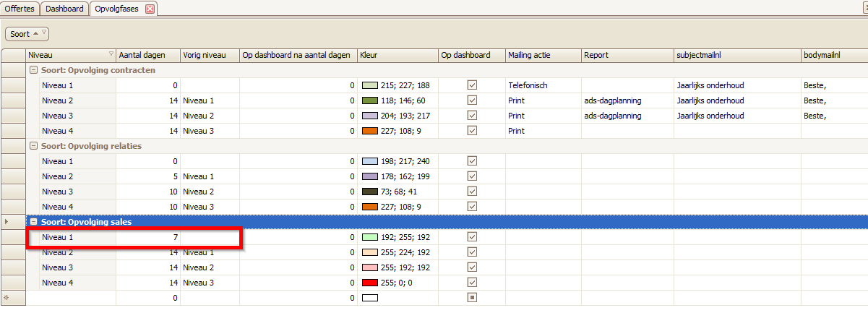Image resolution: width=868 pixels, height=326 pixels.
Task: Switch to the Dashboard tab
Action: 65,9
